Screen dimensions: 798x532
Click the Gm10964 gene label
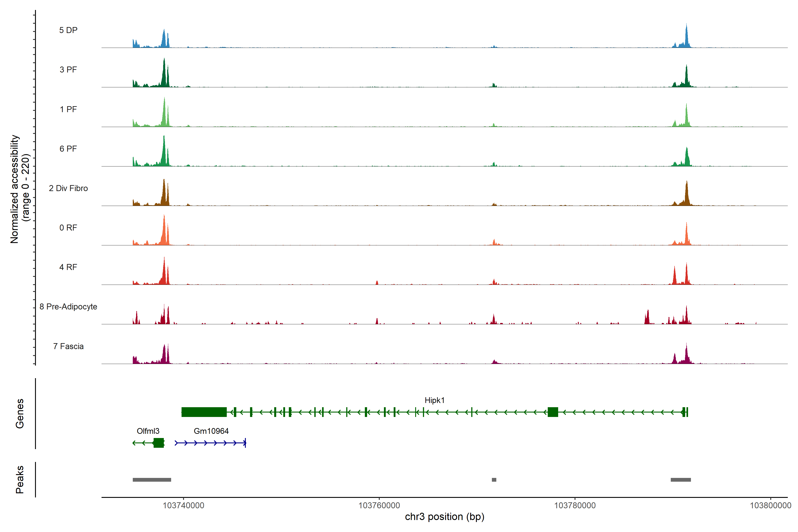(x=211, y=431)
